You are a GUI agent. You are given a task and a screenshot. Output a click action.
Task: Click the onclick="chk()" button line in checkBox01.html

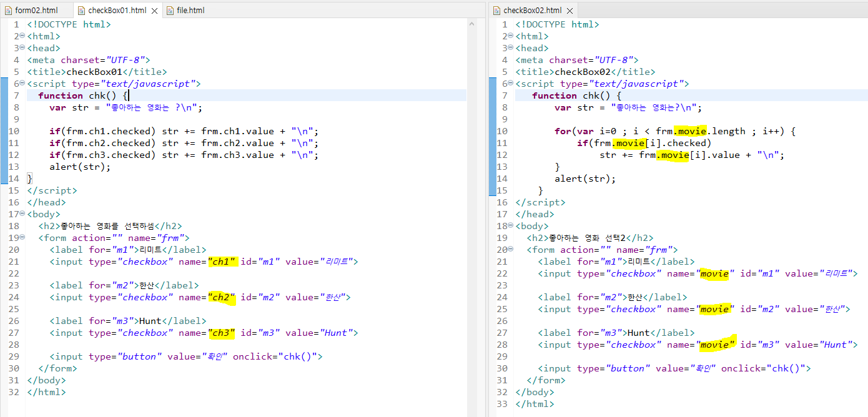click(x=186, y=356)
